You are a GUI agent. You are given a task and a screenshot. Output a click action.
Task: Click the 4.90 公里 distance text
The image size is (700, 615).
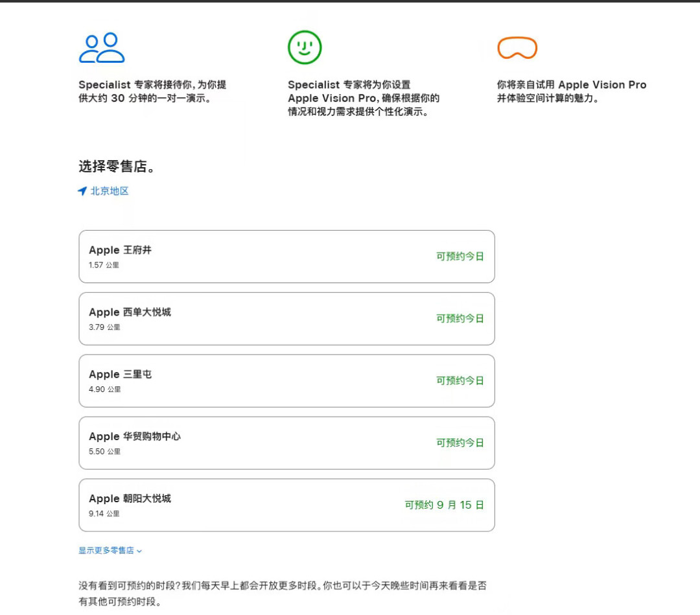pos(104,389)
